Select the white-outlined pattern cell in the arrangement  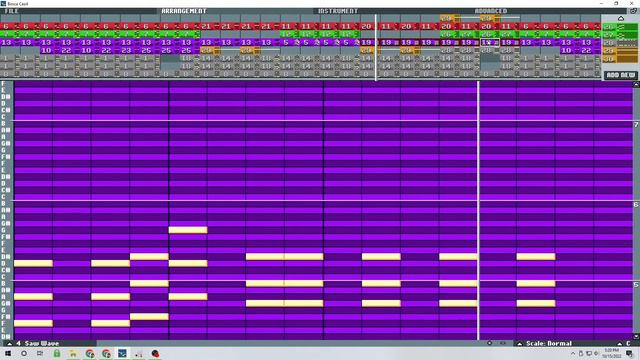[x=490, y=42]
